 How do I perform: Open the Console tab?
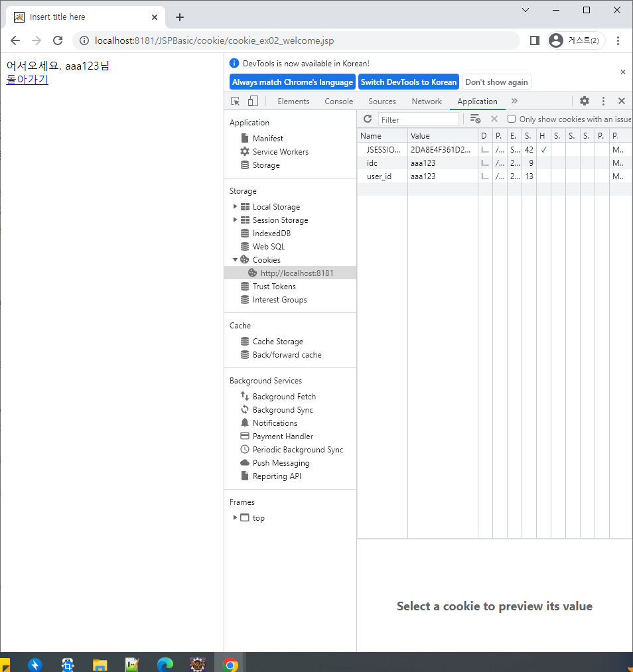pyautogui.click(x=339, y=101)
